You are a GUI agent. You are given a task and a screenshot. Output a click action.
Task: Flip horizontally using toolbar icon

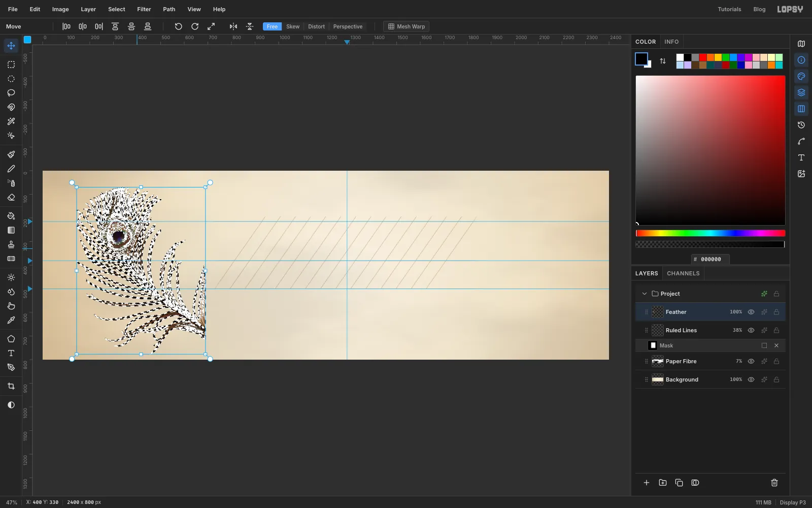click(233, 26)
